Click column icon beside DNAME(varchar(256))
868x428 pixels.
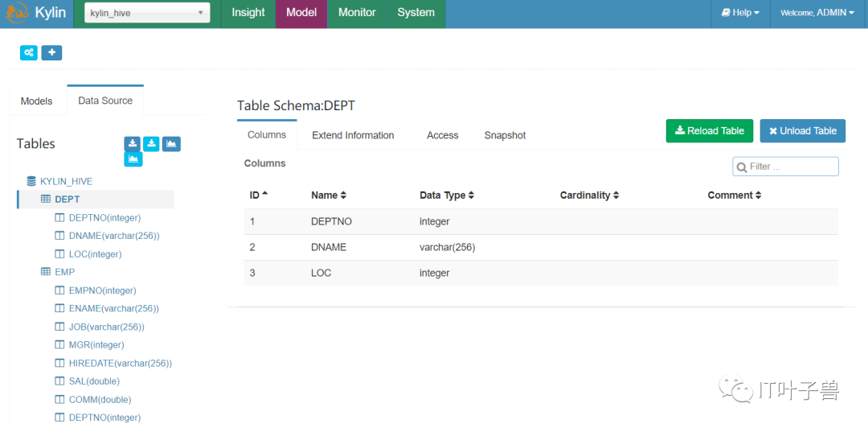(x=59, y=236)
